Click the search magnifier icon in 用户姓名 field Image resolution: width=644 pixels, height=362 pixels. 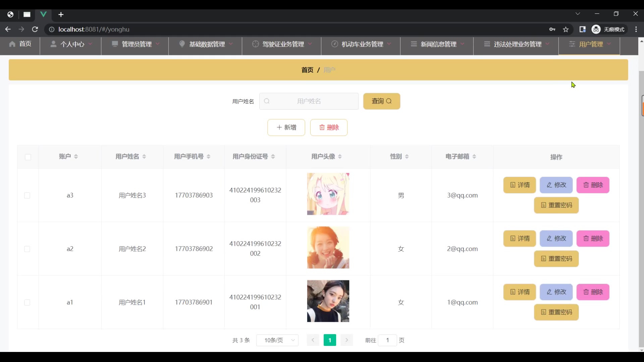coord(267,101)
